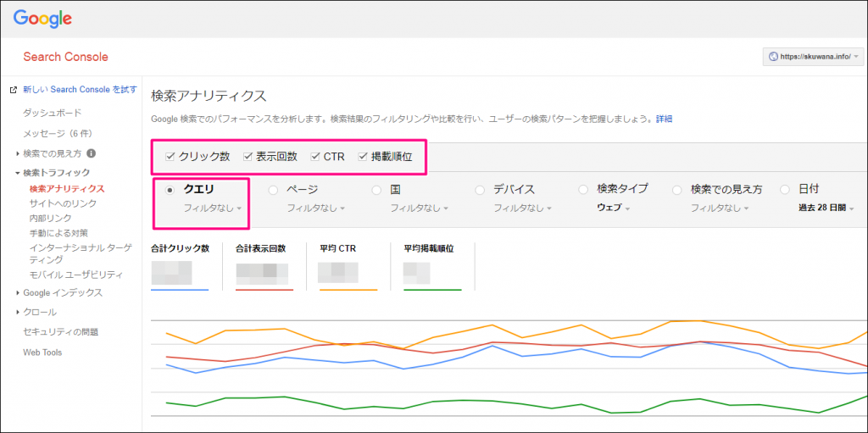Screen dimensions: 868x433
Task: Select the 検索タイプ radio button
Action: [x=583, y=190]
